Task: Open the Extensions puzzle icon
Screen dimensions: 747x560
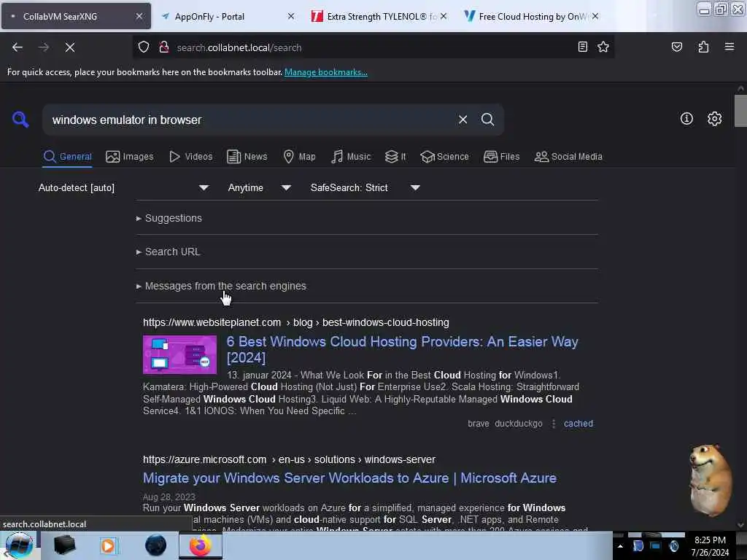Action: tap(703, 47)
